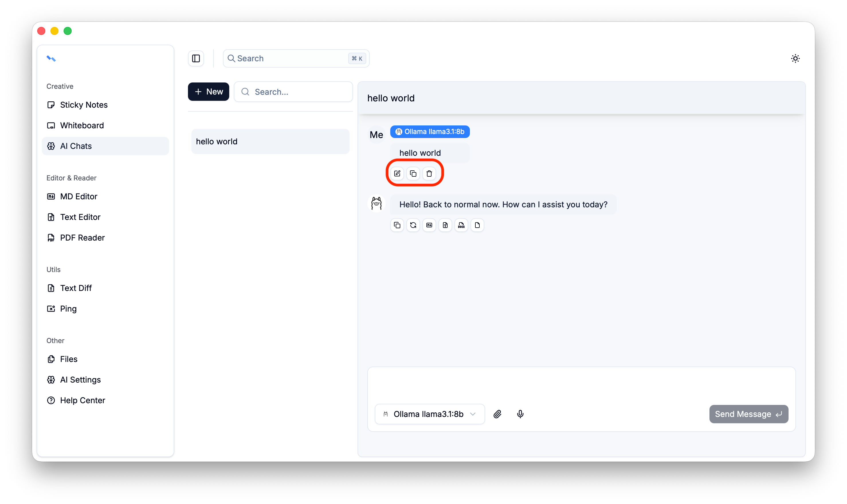Go to Whiteboard in sidebar

coord(82,125)
